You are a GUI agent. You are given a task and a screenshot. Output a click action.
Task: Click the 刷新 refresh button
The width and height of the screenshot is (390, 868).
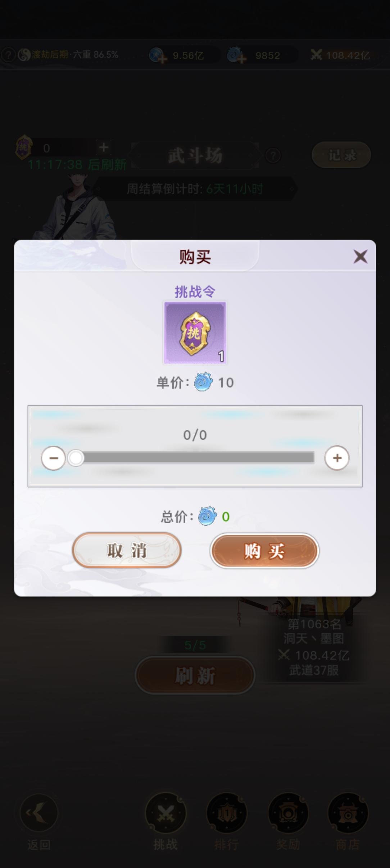point(195,675)
